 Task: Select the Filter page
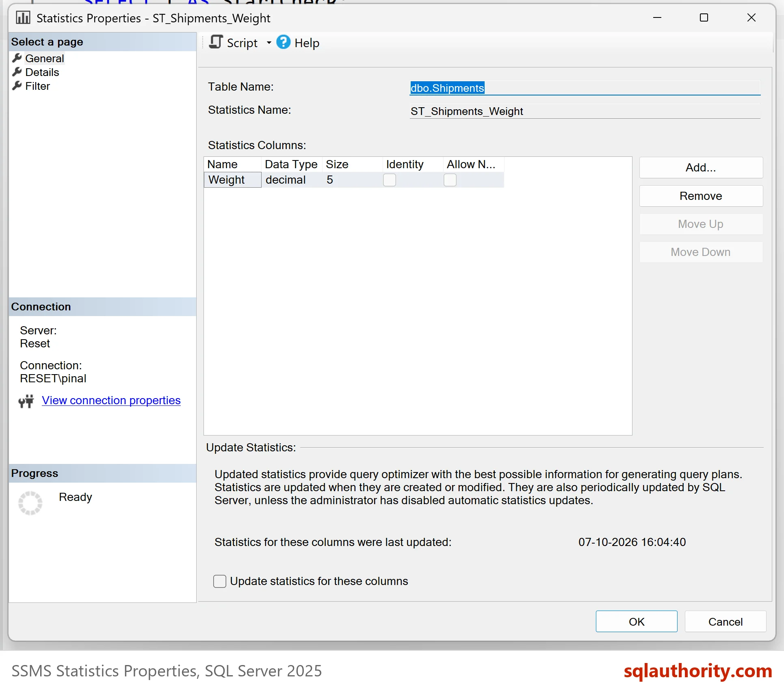[37, 86]
